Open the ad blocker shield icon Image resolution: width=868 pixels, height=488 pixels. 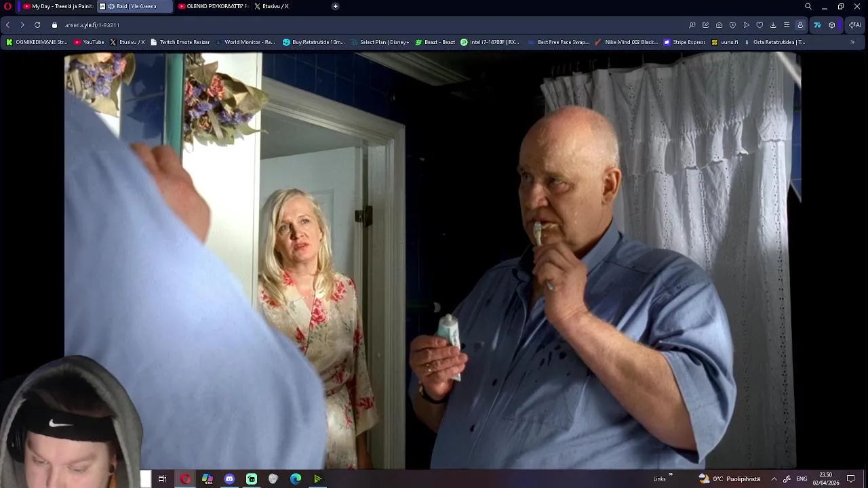point(732,25)
